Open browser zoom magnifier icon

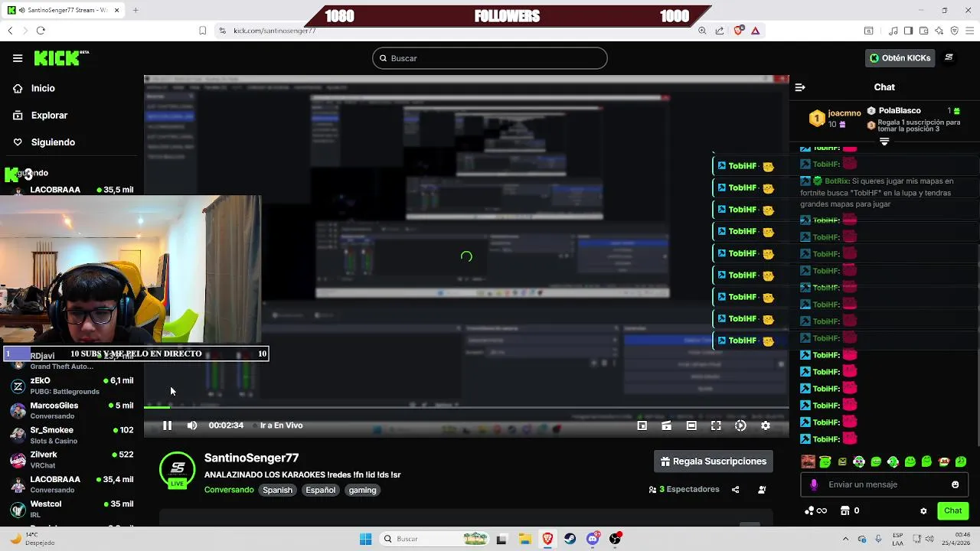(702, 31)
